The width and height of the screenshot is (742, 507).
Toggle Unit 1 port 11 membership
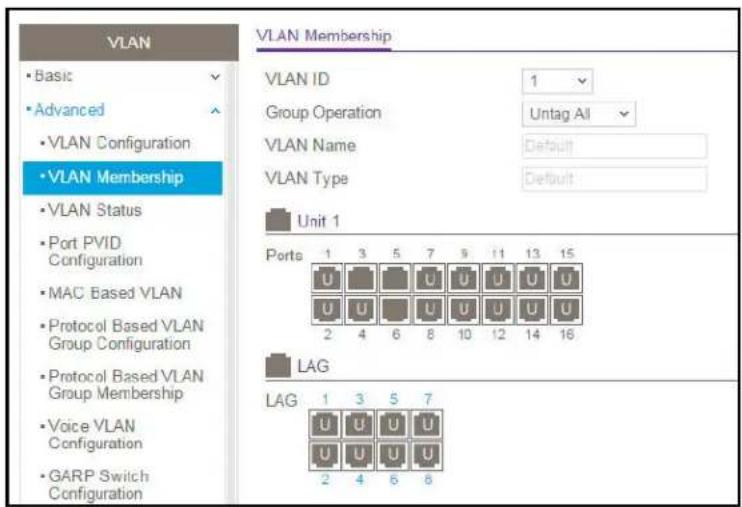(498, 279)
